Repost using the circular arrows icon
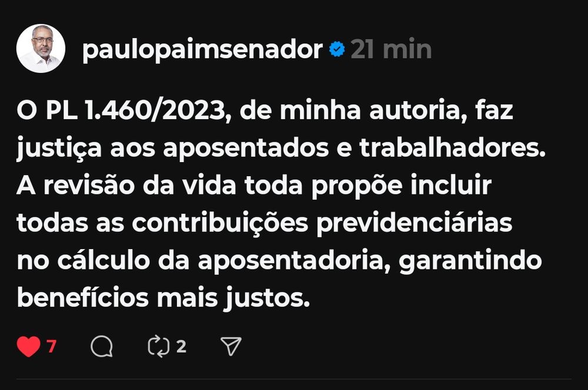 coord(159,346)
